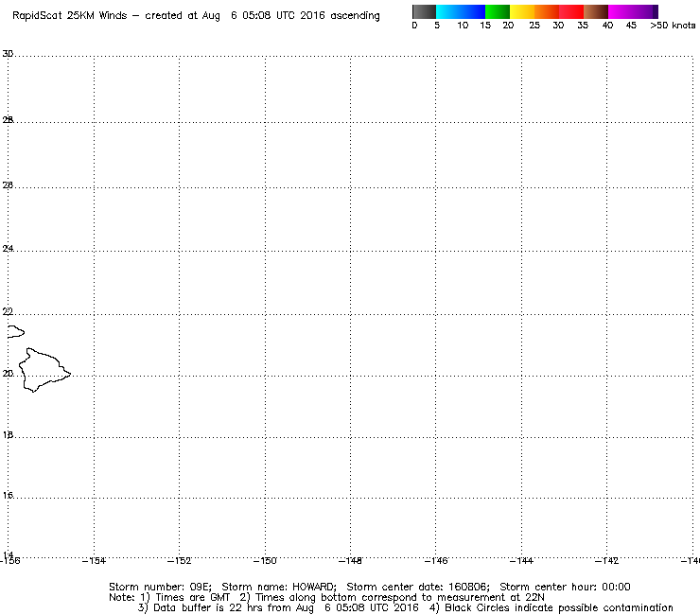700x615 pixels.
Task: Click the legend tick label 25
Action: pos(534,26)
